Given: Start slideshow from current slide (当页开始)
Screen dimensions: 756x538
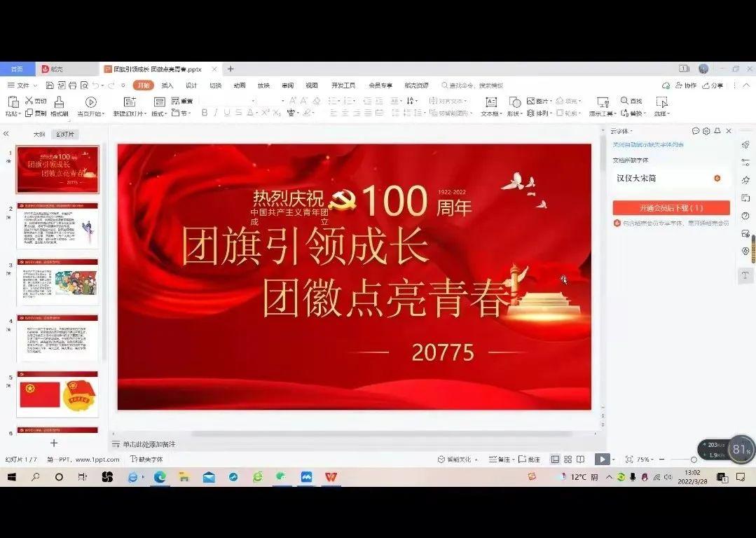Looking at the screenshot, I should pyautogui.click(x=90, y=102).
